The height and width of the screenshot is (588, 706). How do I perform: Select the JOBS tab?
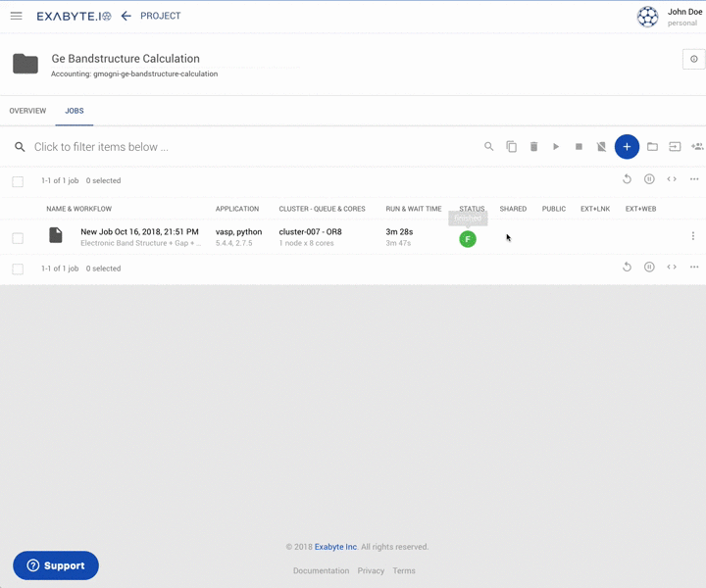(75, 111)
